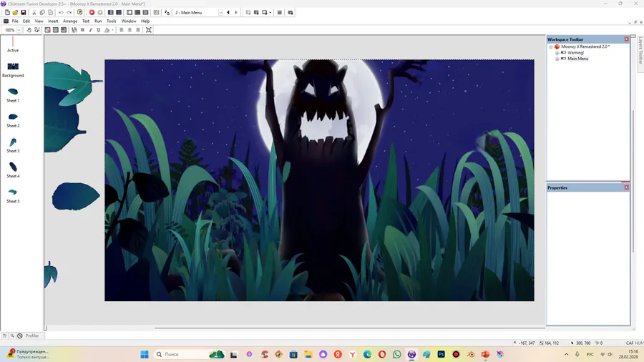
Task: Open the Edit menu
Action: (x=26, y=21)
